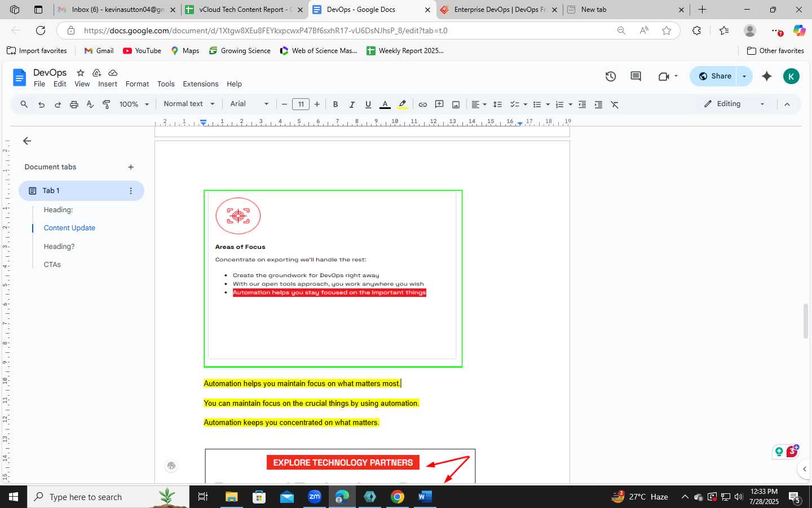Jump to Heading? outline entry
The width and height of the screenshot is (812, 508).
(59, 247)
